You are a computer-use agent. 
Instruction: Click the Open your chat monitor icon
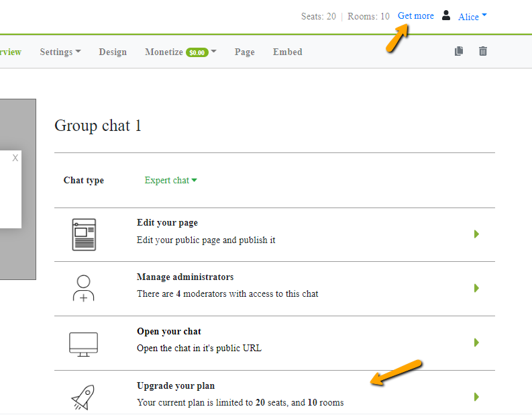click(x=83, y=342)
